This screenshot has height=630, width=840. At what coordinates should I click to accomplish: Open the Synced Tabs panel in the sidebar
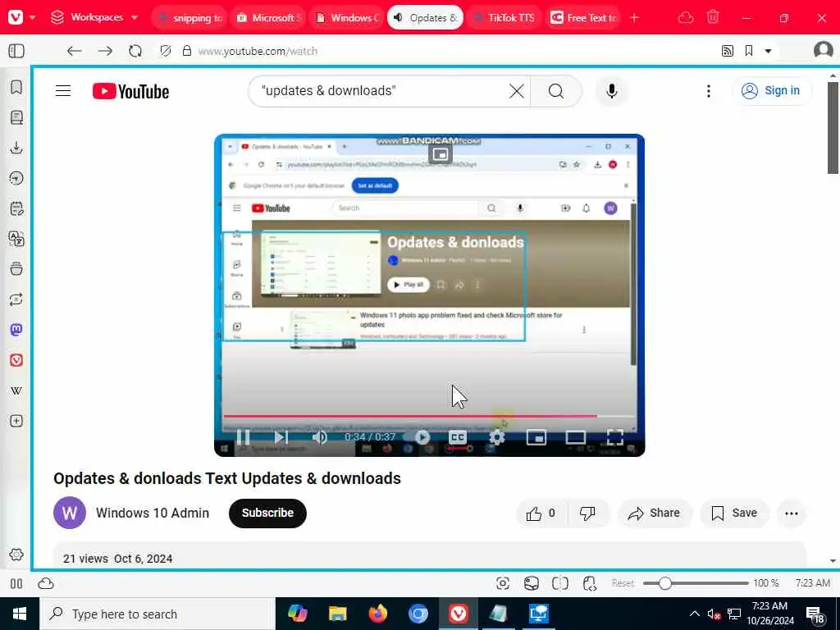[x=16, y=299]
